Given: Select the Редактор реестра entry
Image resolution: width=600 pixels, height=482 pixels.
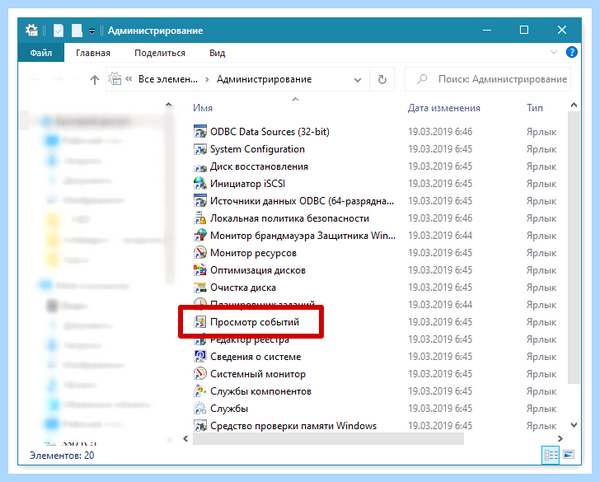Looking at the screenshot, I should pos(249,339).
